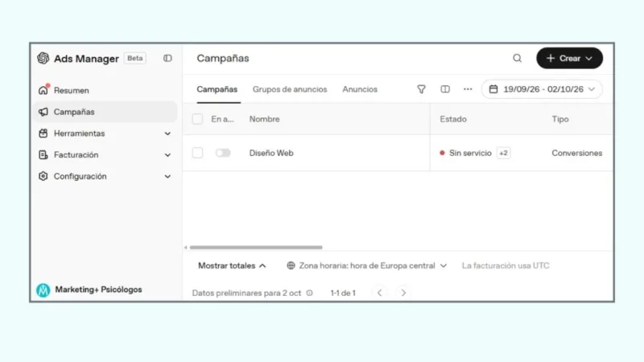Click the horizontal table scrollbar
This screenshot has height=362, width=644.
click(x=256, y=248)
